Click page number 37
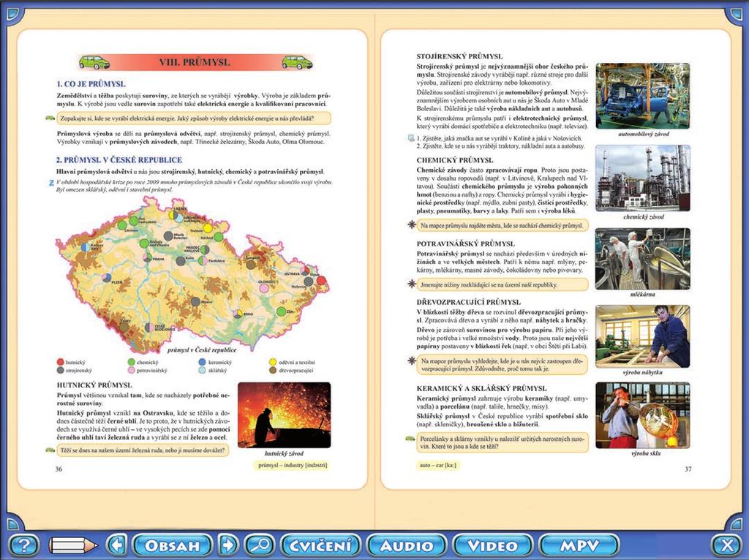This screenshot has width=749, height=560. click(x=688, y=469)
